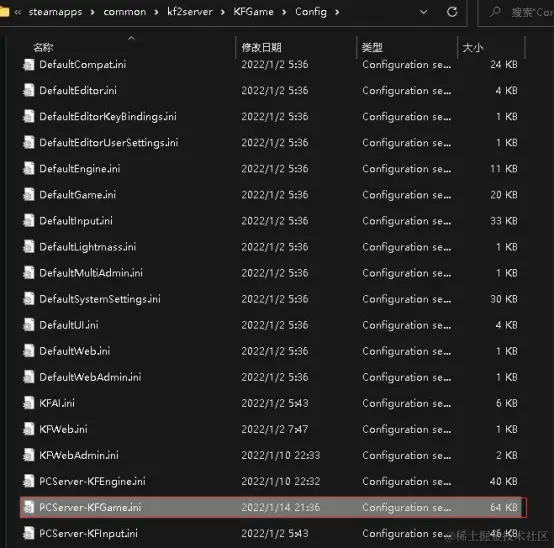Click the file icon of DefaultWebAdmin.ini
Image resolution: width=554 pixels, height=548 pixels.
tap(29, 377)
